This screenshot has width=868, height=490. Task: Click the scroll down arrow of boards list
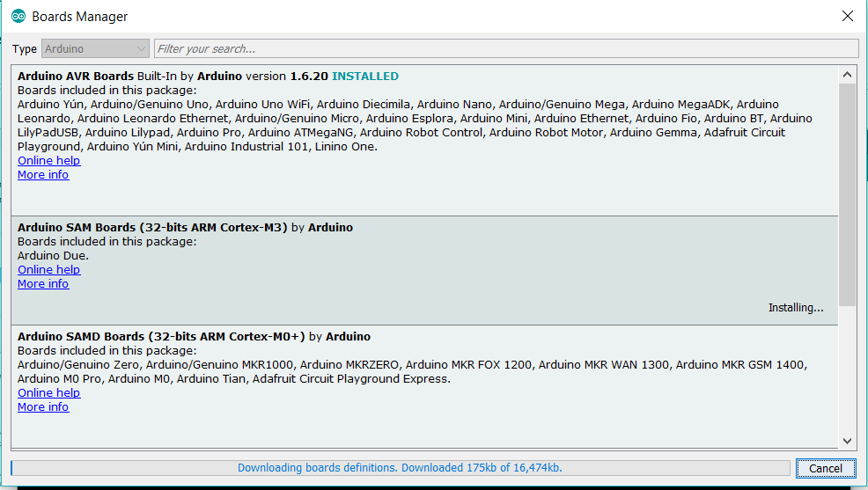point(847,441)
